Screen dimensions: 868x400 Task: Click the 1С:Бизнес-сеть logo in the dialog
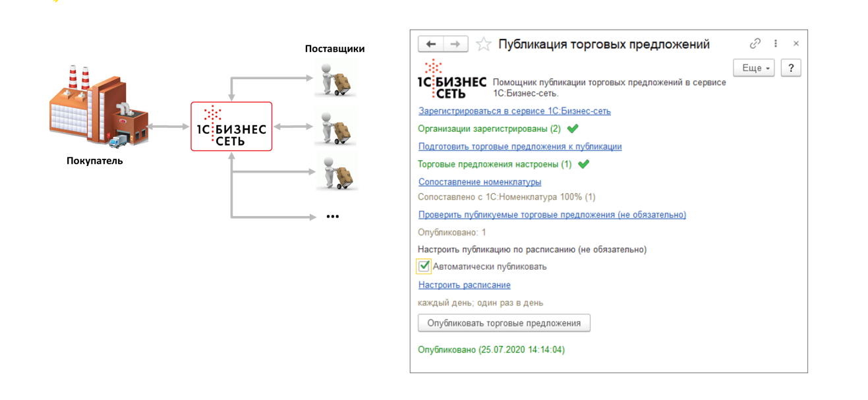tap(451, 80)
